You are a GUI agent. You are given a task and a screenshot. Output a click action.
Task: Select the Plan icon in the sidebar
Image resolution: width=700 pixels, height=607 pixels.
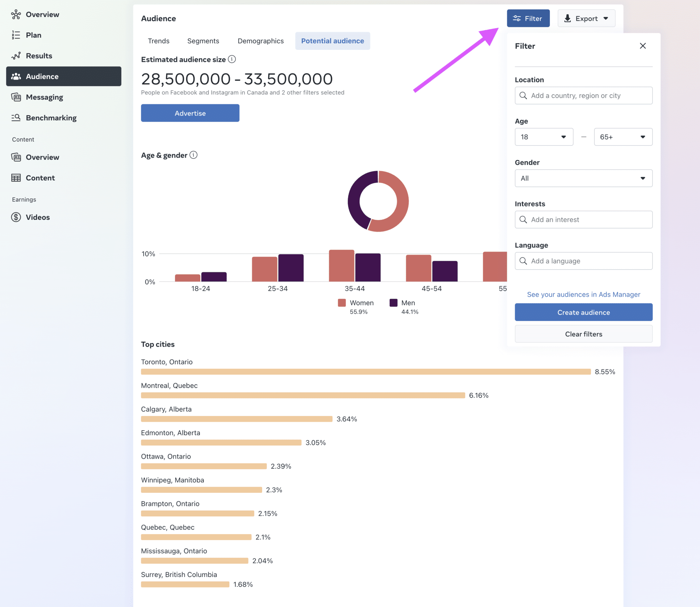(x=16, y=35)
